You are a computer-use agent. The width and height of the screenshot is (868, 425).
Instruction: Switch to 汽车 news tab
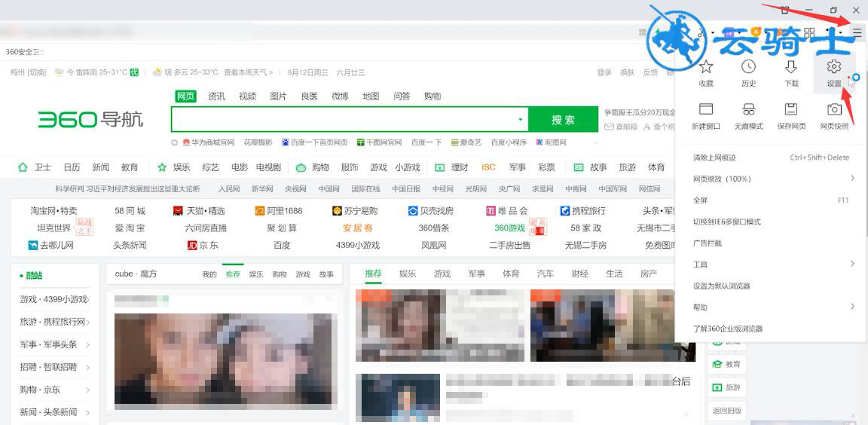pyautogui.click(x=546, y=274)
